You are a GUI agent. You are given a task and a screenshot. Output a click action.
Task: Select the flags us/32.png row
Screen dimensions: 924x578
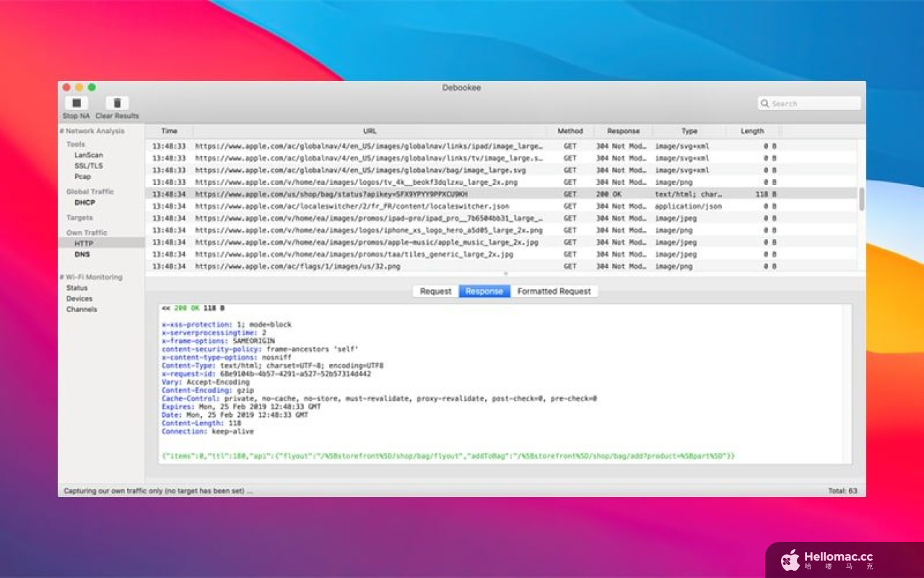(501, 266)
